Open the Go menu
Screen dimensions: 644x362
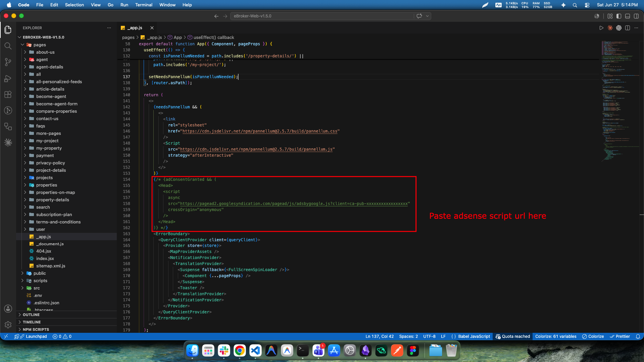point(110,5)
